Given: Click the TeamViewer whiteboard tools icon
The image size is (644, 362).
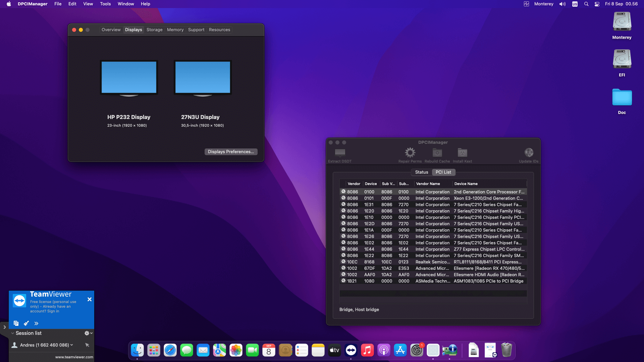Looking at the screenshot, I should pyautogui.click(x=26, y=323).
